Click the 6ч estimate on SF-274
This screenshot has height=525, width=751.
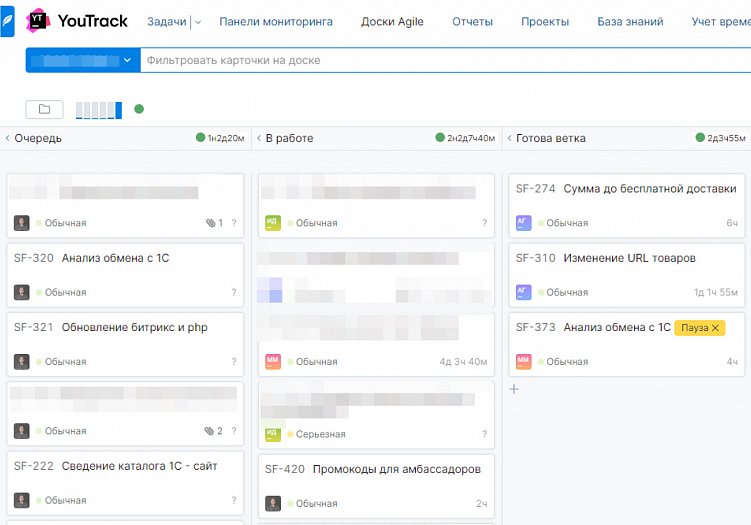click(732, 223)
